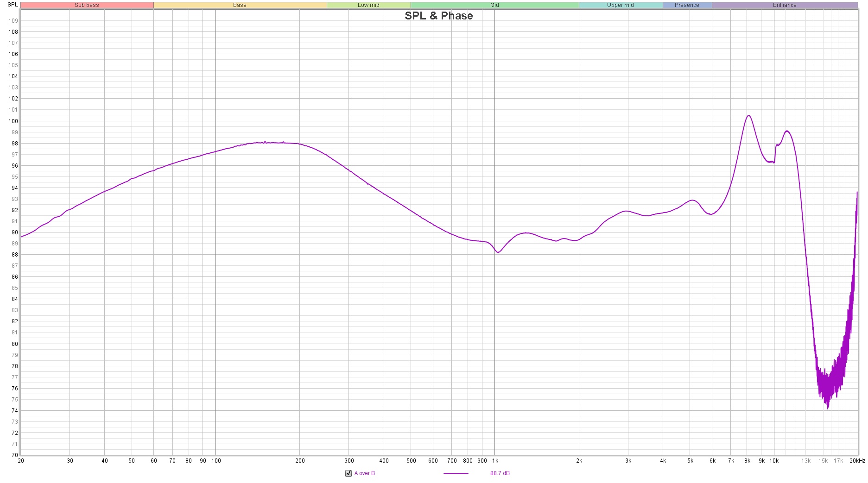Click the 'A over B' legend label
Screen dimensions: 868x483
coord(365,473)
